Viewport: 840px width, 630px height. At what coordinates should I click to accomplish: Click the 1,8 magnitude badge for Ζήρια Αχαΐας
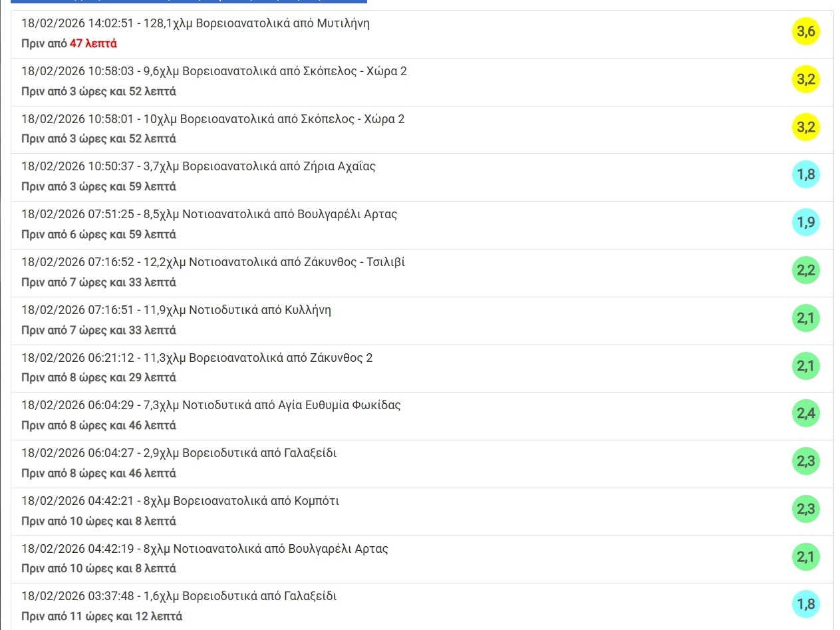pos(805,175)
